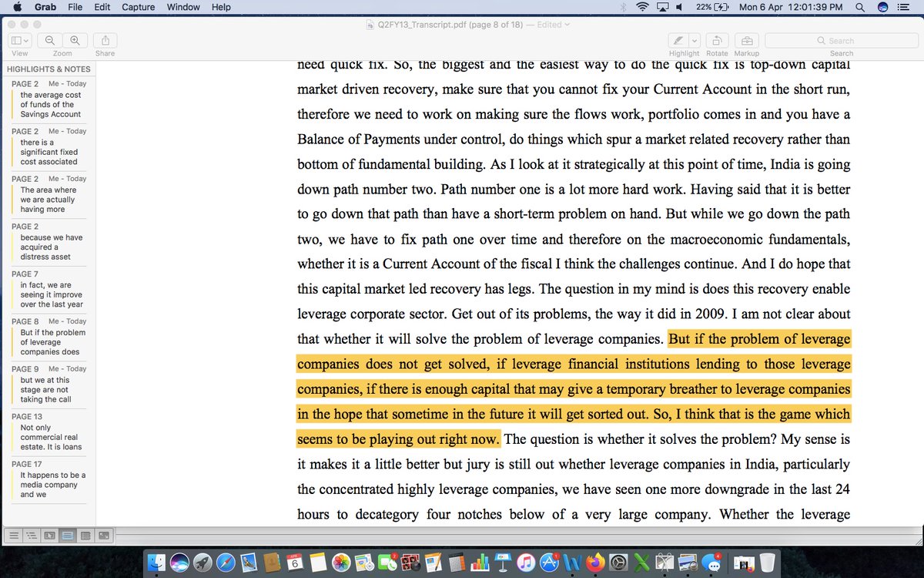Open Numbers chart icon in the Dock
The width and height of the screenshot is (924, 578).
pos(479,563)
